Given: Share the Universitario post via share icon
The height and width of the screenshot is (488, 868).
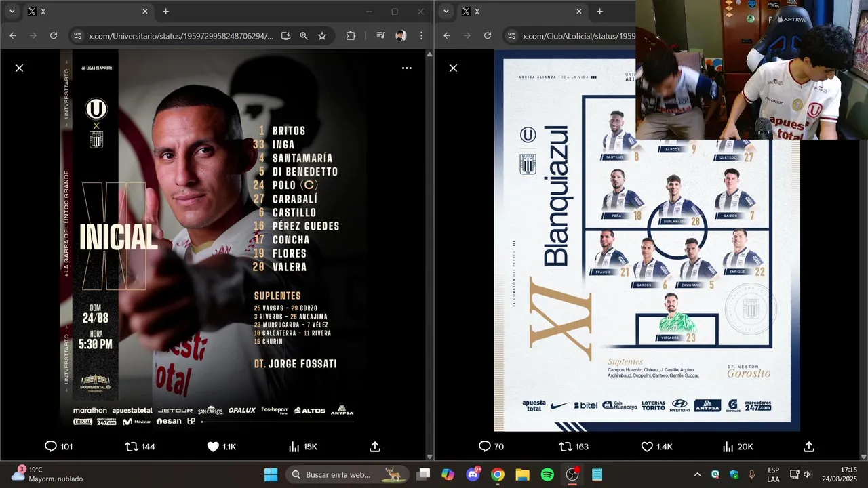Looking at the screenshot, I should 375,447.
